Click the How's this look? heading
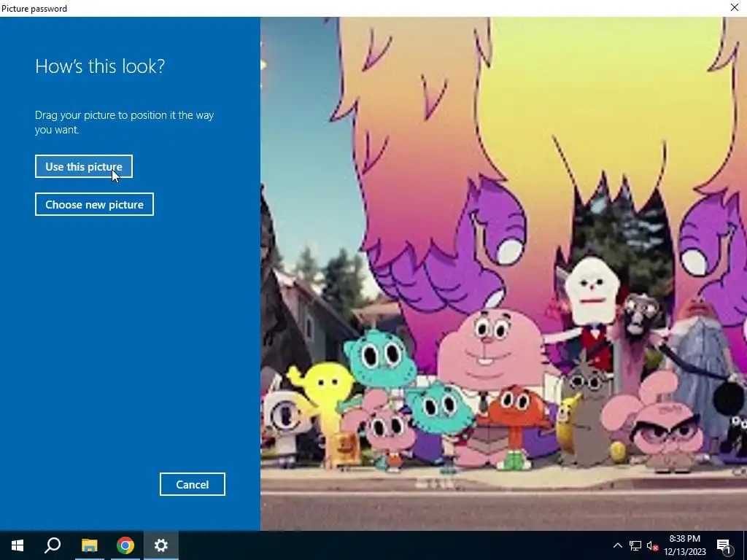 99,66
